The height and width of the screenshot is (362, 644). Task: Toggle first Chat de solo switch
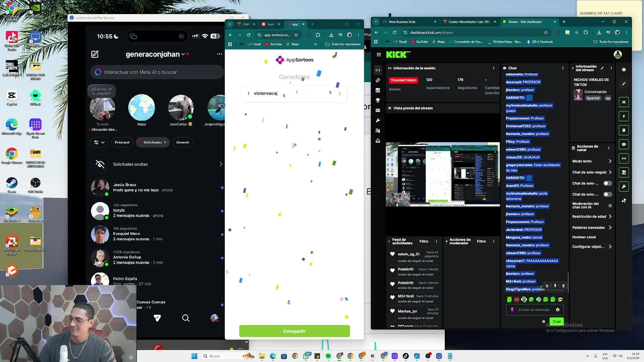tap(608, 183)
